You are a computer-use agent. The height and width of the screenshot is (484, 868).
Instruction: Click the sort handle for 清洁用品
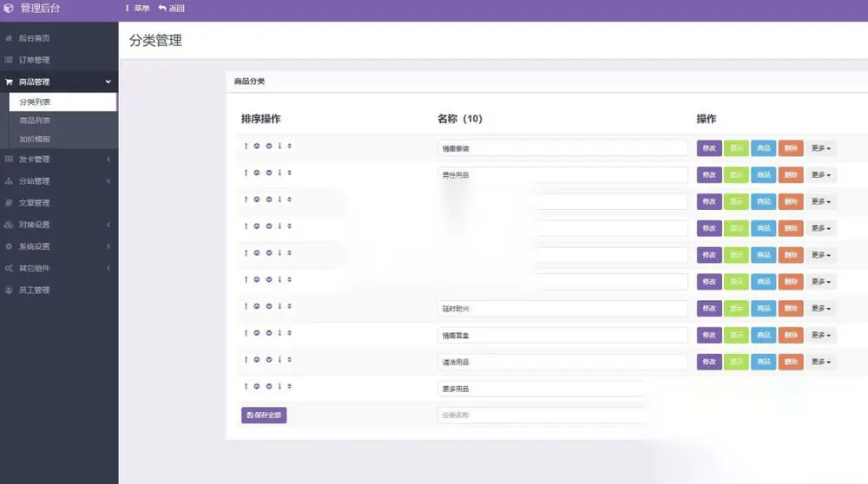290,360
